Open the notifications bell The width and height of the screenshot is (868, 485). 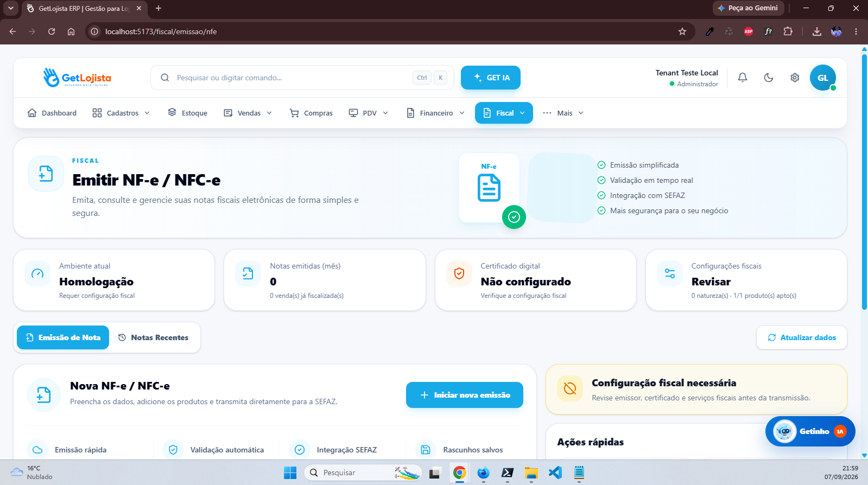(x=743, y=78)
